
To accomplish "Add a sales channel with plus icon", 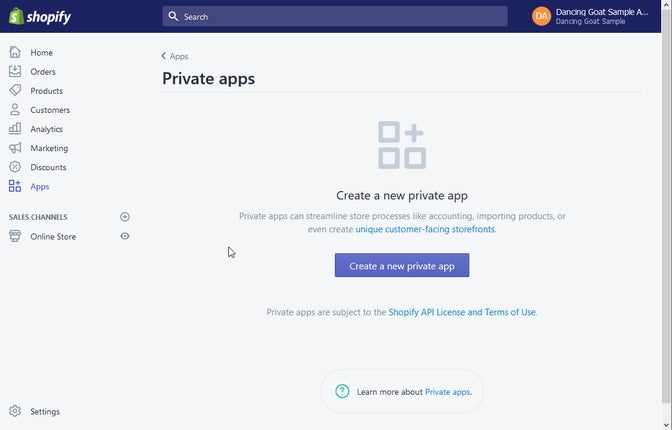I will [x=125, y=217].
